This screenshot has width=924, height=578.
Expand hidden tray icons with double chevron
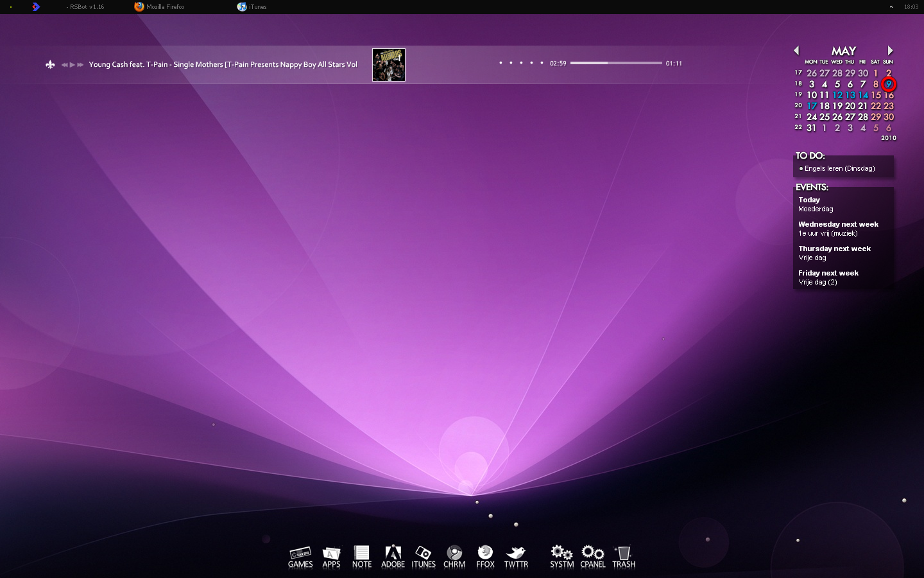(891, 7)
